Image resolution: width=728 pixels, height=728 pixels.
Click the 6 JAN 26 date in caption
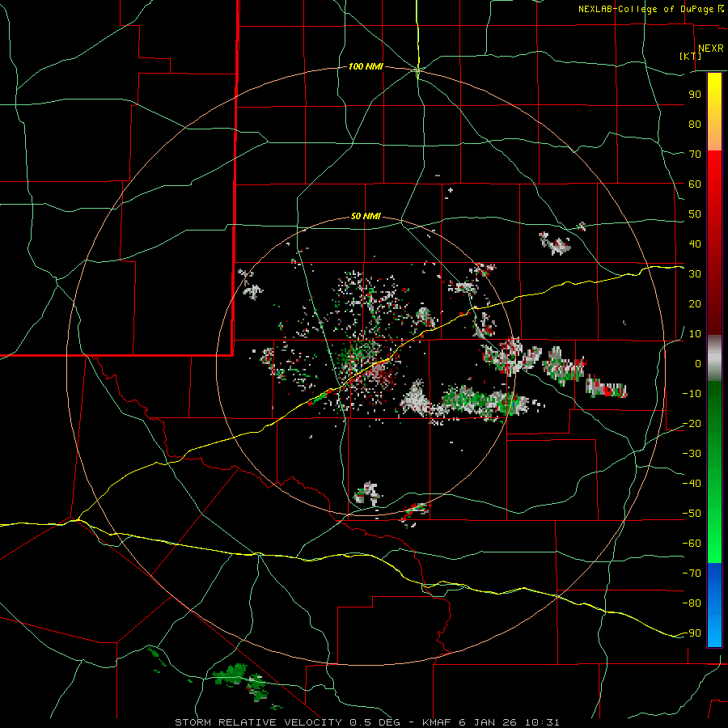tap(489, 722)
